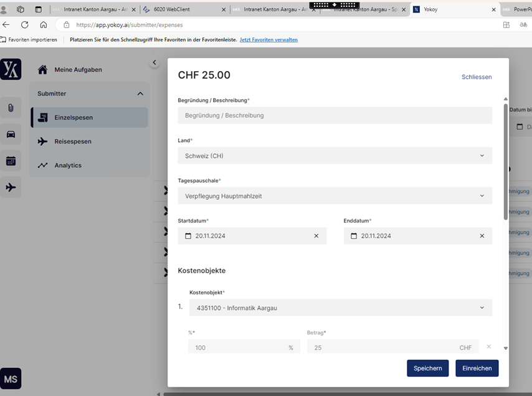The height and width of the screenshot is (396, 532).
Task: Open the MS user avatar menu
Action: [11, 379]
